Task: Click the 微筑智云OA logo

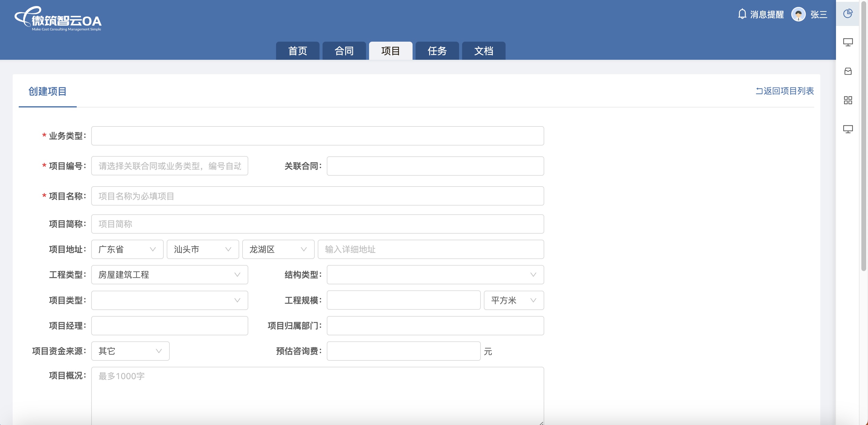Action: (x=58, y=19)
